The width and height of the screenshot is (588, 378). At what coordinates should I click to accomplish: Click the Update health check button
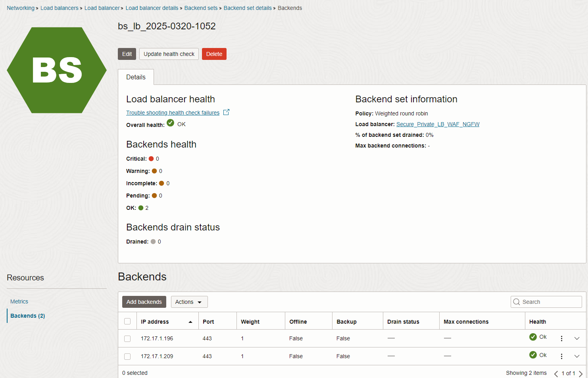(169, 54)
